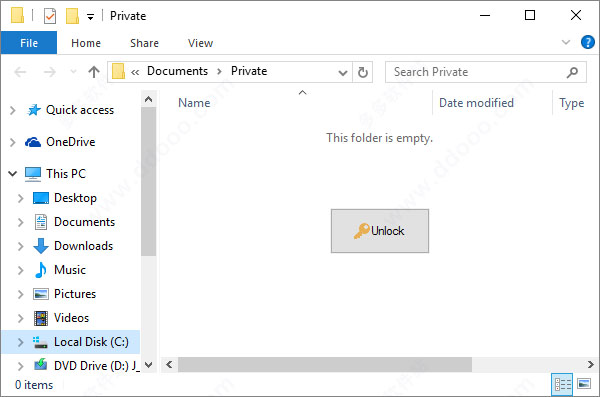Click the horizontal scrollbar thumb
Viewport: 600px width, 397px height.
pyautogui.click(x=324, y=364)
